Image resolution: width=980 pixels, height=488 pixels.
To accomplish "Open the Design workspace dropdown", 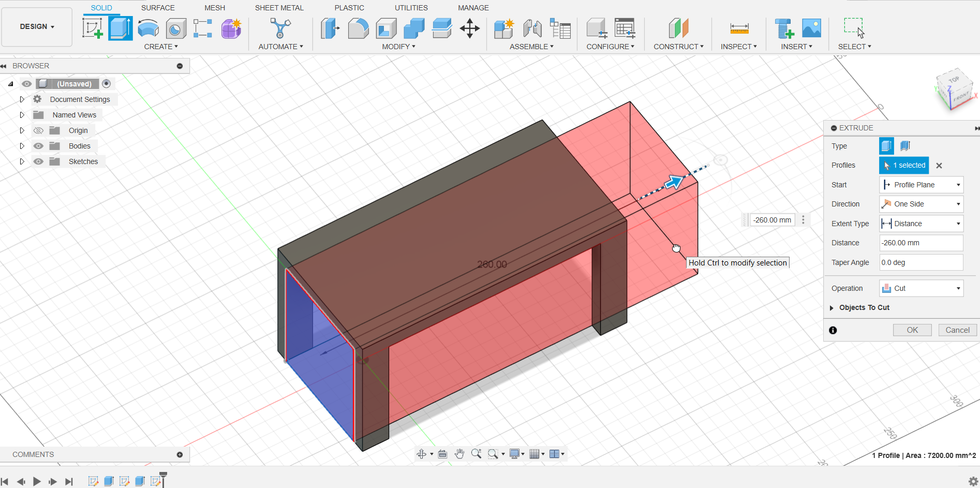I will click(x=37, y=27).
